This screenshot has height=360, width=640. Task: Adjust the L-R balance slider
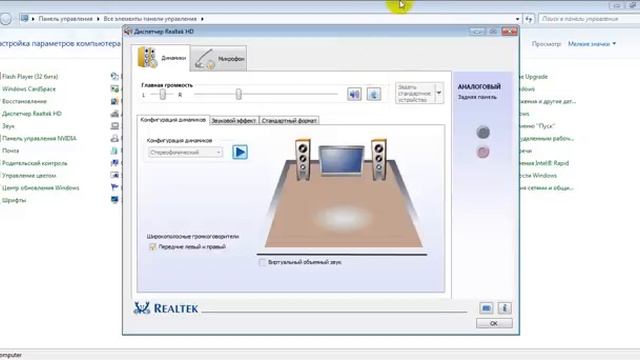tap(162, 94)
